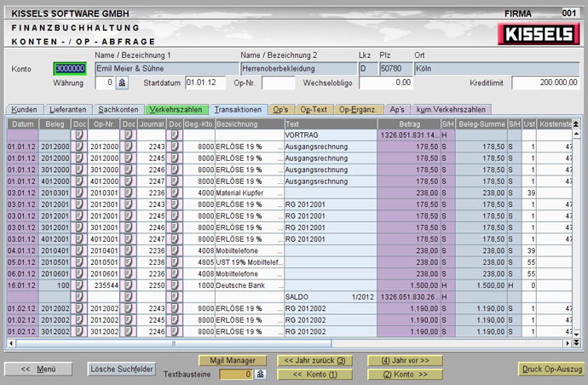Screen dimensions: 588x385
Task: Select the SALDO 1/2012 cell
Action: tap(331, 297)
